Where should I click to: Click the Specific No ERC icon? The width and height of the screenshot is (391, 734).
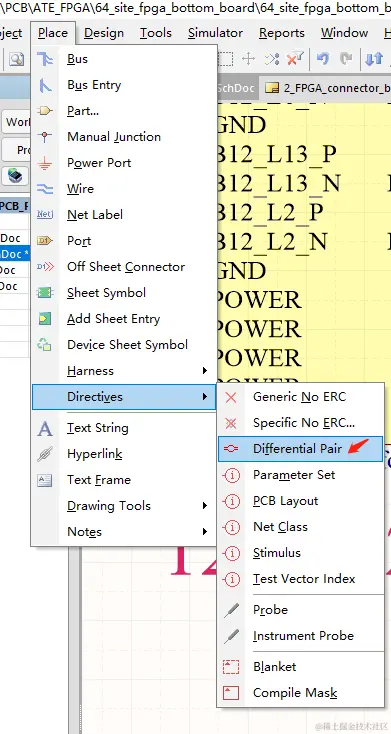[231, 424]
